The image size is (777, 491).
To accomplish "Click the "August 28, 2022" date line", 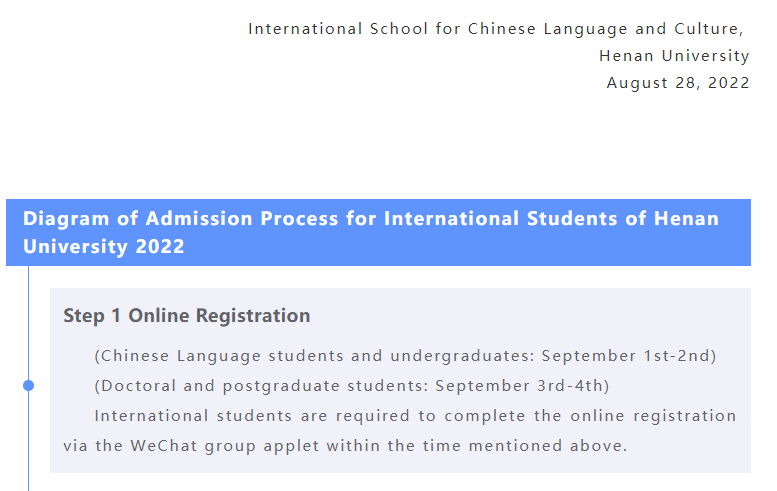I will point(678,83).
